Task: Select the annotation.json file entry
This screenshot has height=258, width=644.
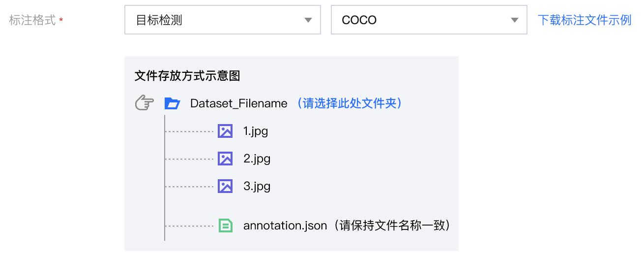Action: click(x=285, y=226)
